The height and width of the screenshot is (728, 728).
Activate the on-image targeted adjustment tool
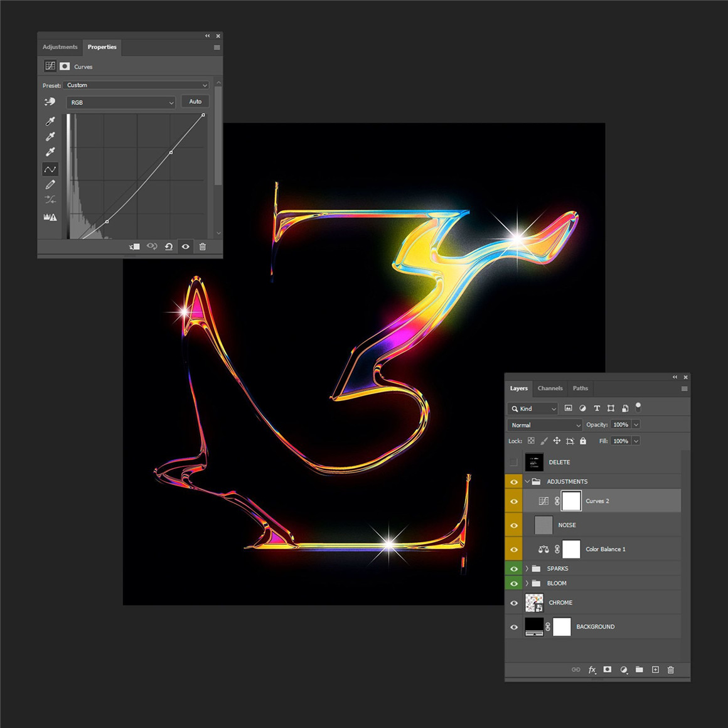point(50,102)
